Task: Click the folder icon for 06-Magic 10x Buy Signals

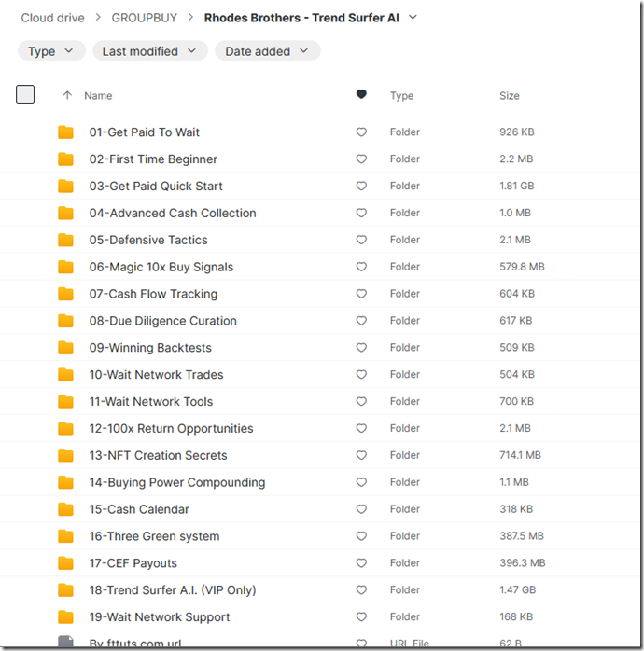Action: tap(65, 267)
